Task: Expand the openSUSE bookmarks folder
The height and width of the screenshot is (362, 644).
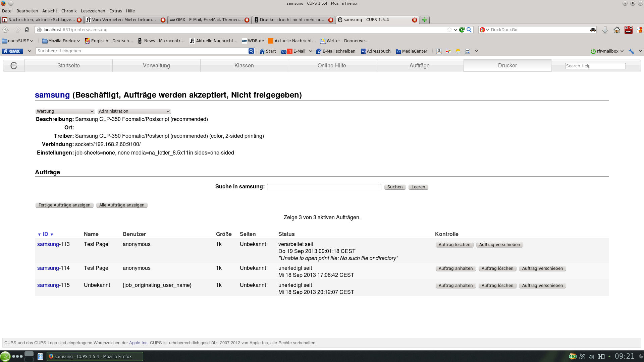Action: pos(17,41)
